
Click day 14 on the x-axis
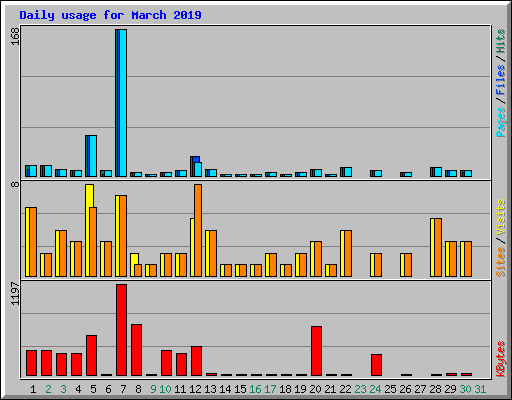point(225,389)
